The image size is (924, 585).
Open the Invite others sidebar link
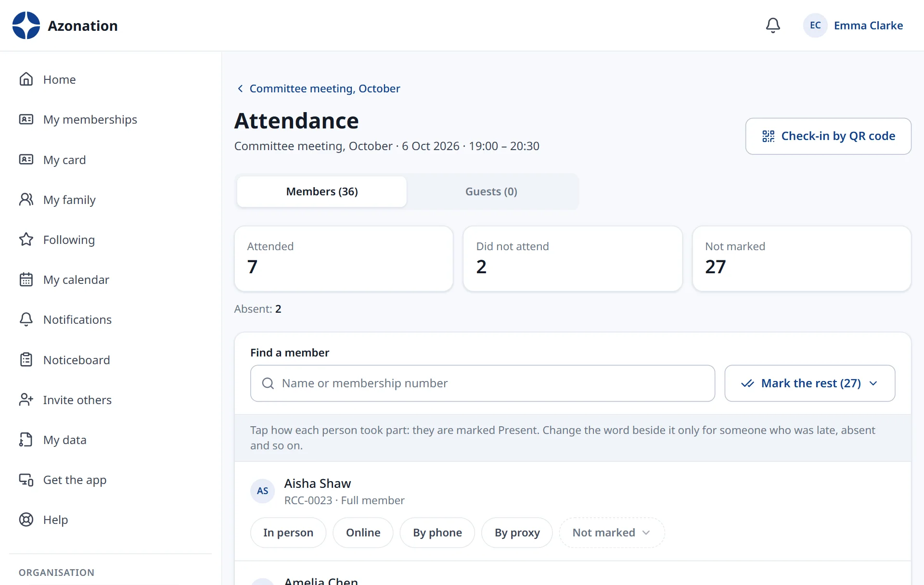110,400
